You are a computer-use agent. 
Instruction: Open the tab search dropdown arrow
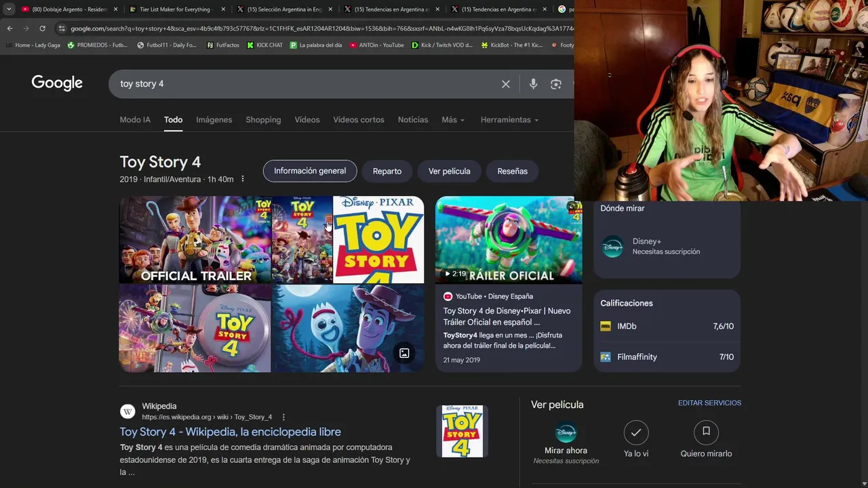pyautogui.click(x=9, y=9)
